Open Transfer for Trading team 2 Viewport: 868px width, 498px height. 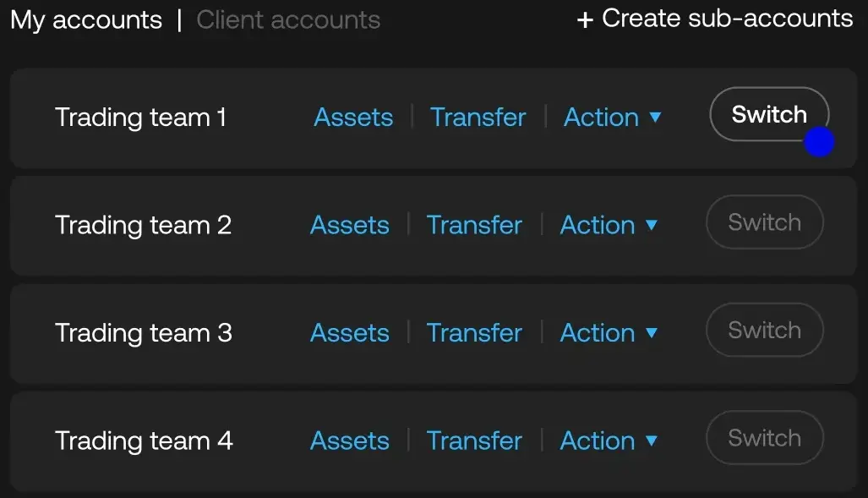click(474, 225)
